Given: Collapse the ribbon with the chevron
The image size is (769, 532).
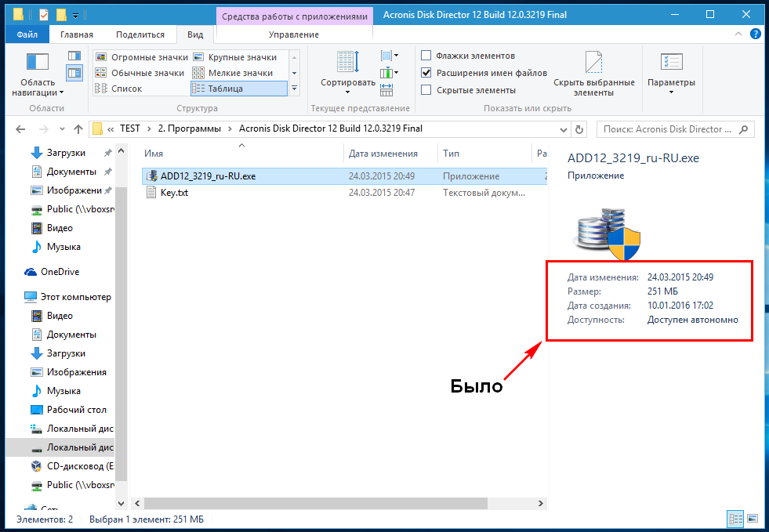Looking at the screenshot, I should [738, 34].
